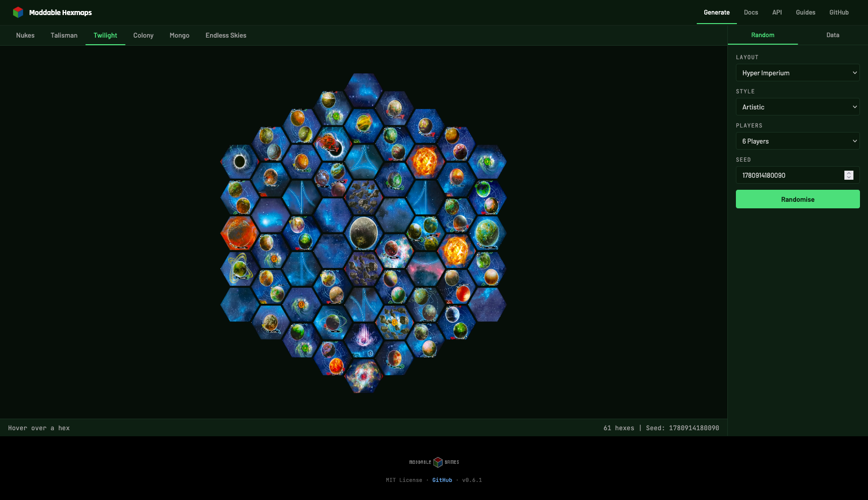
Task: Click the upper-right orange sun hex
Action: click(x=425, y=162)
